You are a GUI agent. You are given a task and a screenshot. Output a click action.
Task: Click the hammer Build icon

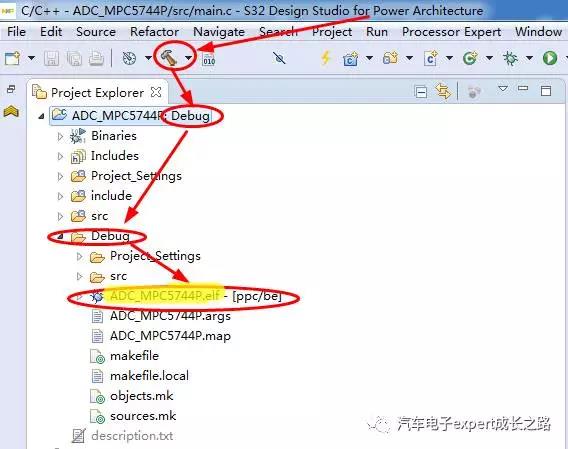(x=168, y=58)
